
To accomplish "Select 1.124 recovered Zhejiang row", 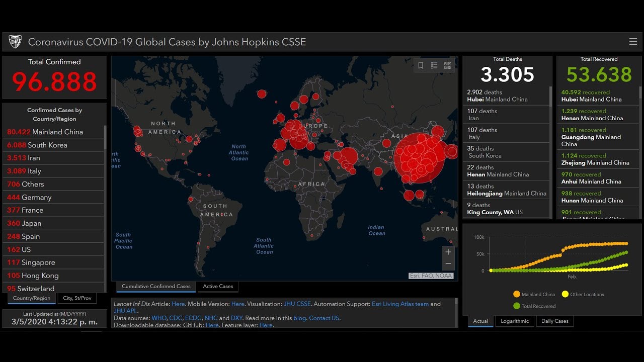I will point(598,159).
